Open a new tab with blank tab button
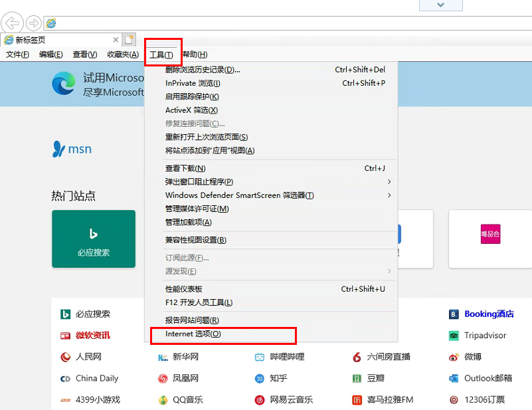This screenshot has height=410, width=532. (129, 40)
